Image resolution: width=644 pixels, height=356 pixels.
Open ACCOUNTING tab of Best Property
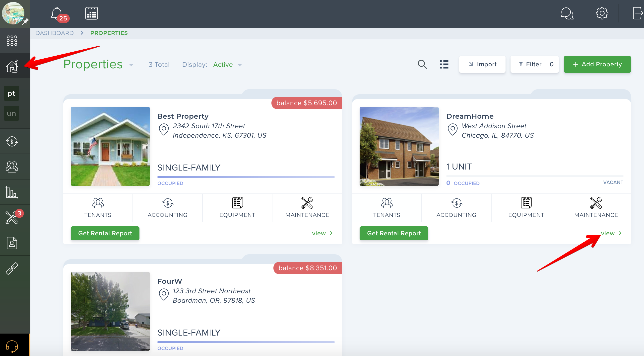[x=168, y=208]
